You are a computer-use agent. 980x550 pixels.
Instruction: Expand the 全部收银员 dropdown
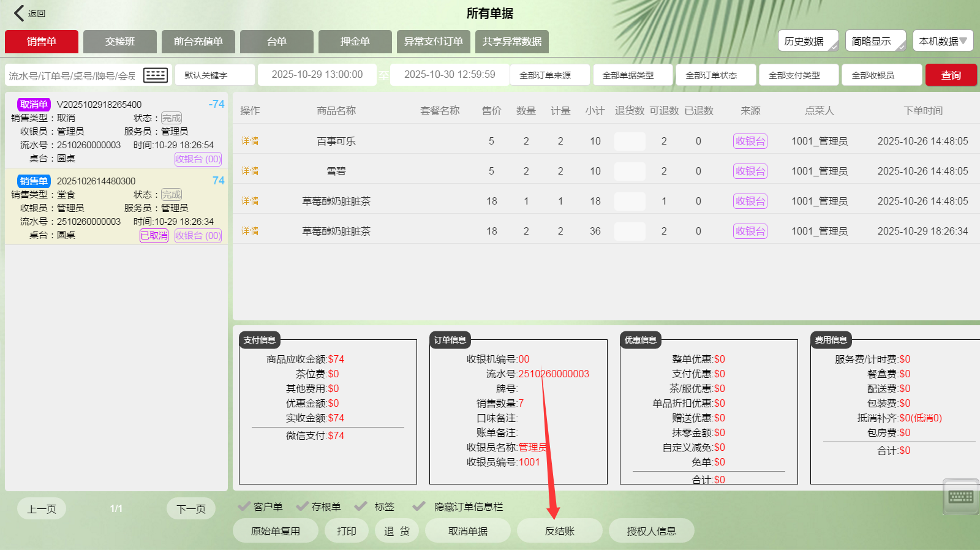[x=881, y=75]
